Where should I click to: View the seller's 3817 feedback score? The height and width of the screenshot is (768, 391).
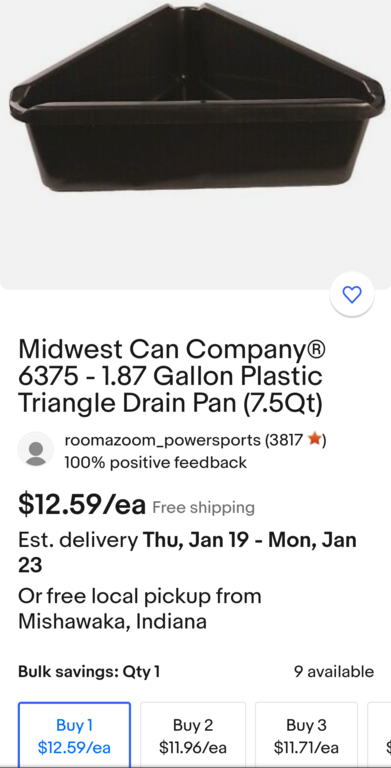[x=284, y=440]
